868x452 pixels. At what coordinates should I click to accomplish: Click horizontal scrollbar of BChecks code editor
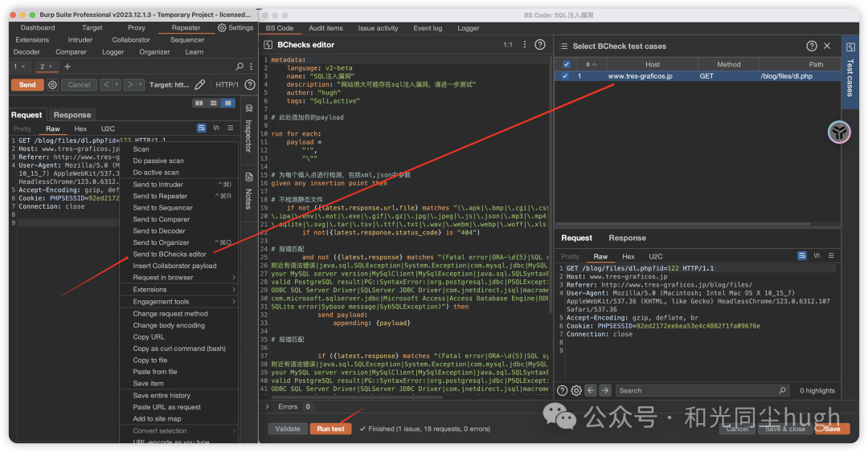point(357,397)
